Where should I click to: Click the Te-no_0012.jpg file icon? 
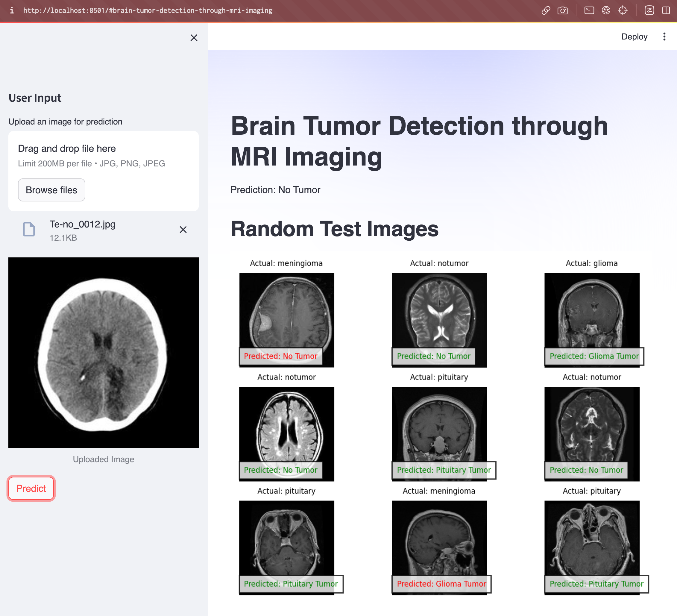pos(29,229)
